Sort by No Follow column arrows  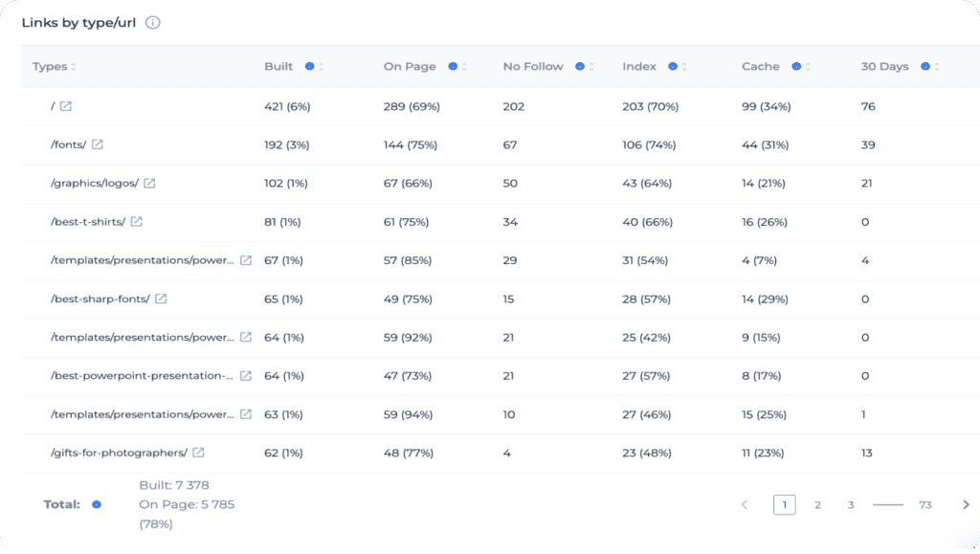pos(590,67)
